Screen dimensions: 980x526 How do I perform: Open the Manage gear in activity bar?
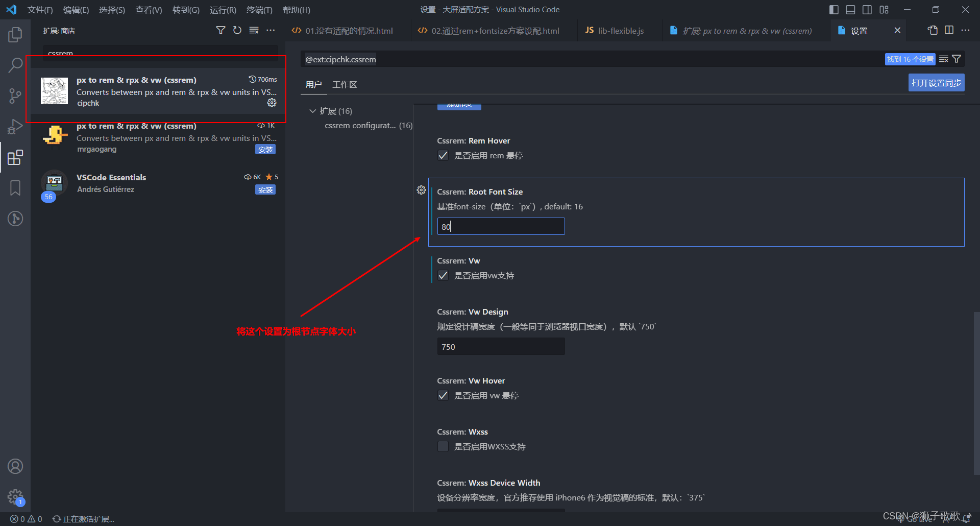tap(15, 497)
